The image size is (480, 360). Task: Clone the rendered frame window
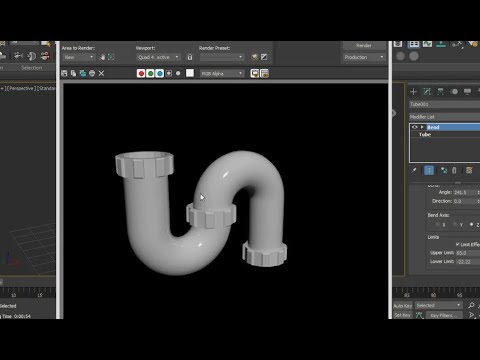point(83,73)
